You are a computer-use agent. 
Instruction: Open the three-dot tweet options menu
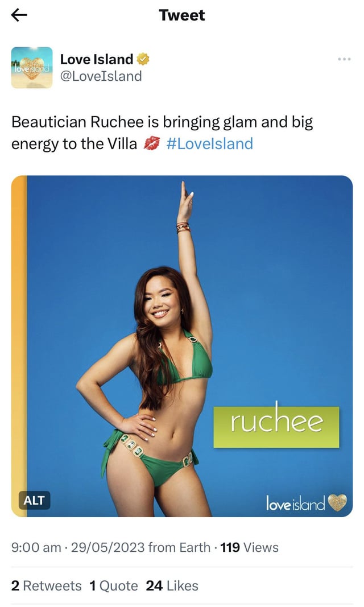pyautogui.click(x=344, y=59)
